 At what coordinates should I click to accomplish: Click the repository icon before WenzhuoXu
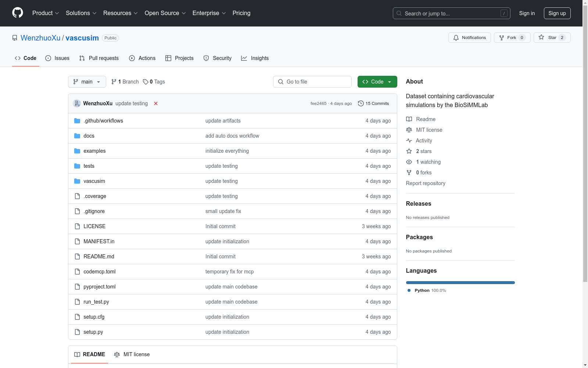15,38
